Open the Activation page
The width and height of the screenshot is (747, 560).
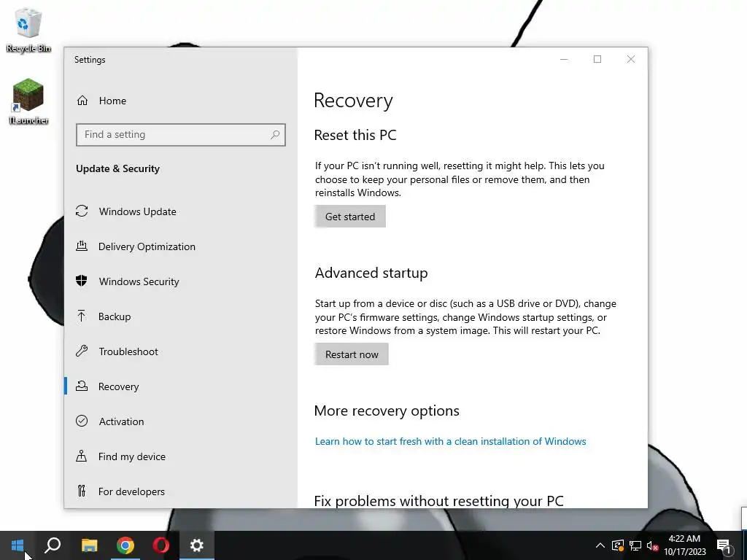pyautogui.click(x=121, y=421)
